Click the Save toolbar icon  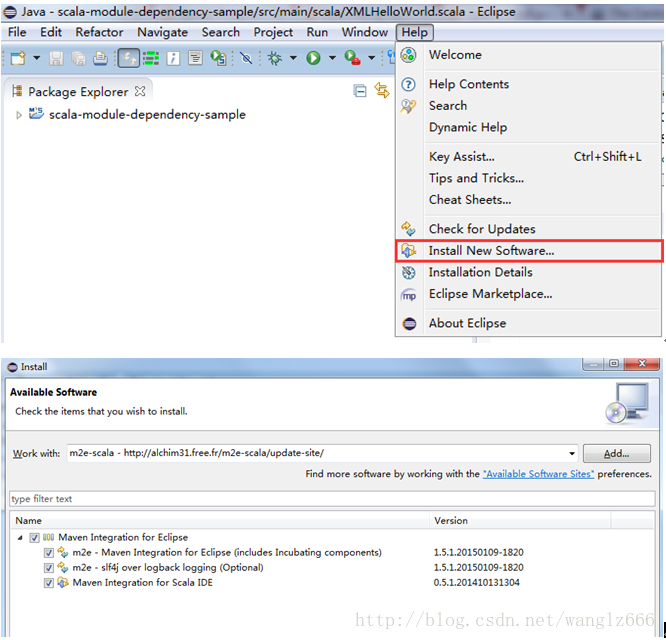click(x=56, y=58)
